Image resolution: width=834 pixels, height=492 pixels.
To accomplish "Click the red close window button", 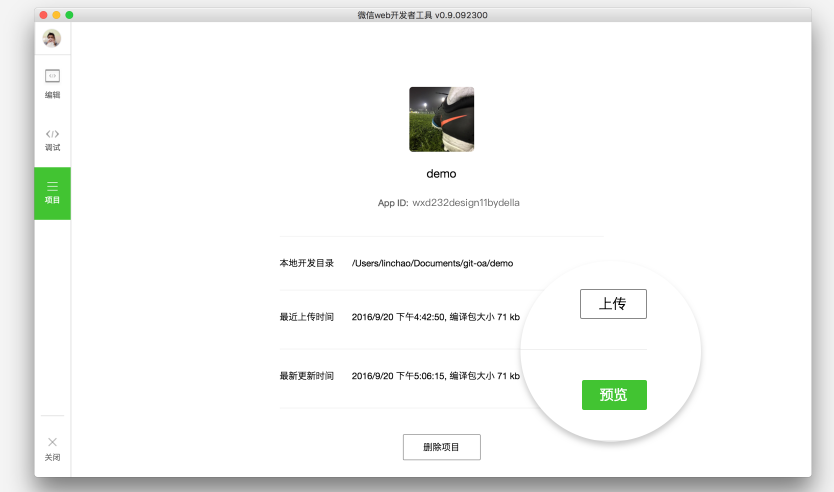I will (44, 15).
